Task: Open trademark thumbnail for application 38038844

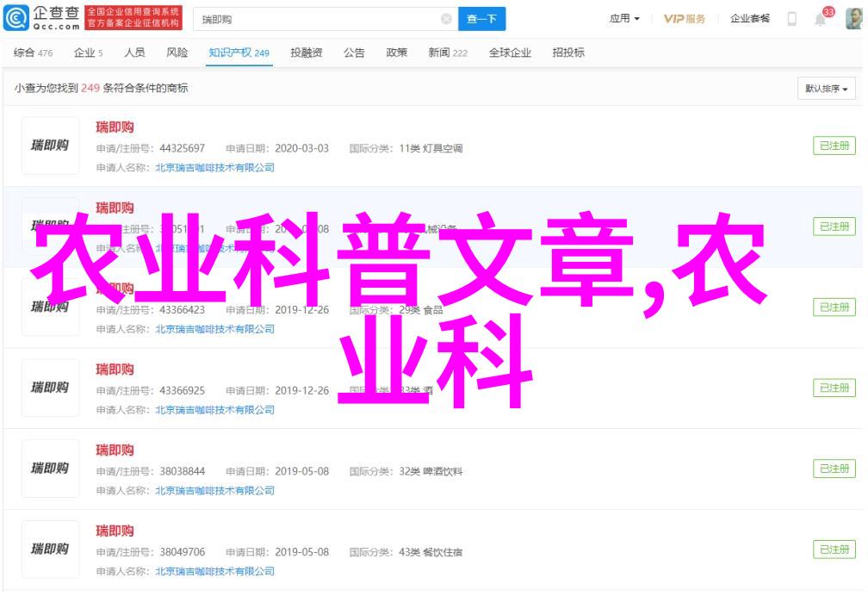Action: (50, 469)
